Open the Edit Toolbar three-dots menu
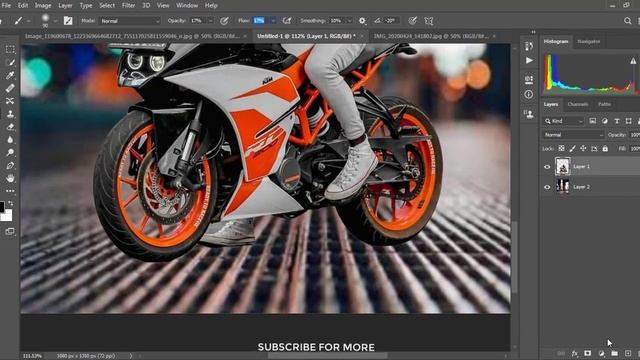This screenshot has width=640, height=360. coord(10,191)
